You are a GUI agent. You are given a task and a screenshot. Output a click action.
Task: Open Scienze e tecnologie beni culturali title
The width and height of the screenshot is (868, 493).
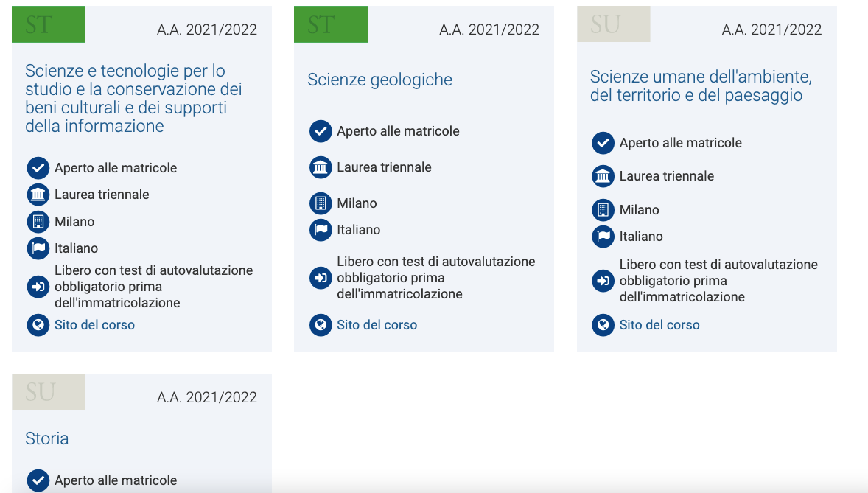pos(133,99)
